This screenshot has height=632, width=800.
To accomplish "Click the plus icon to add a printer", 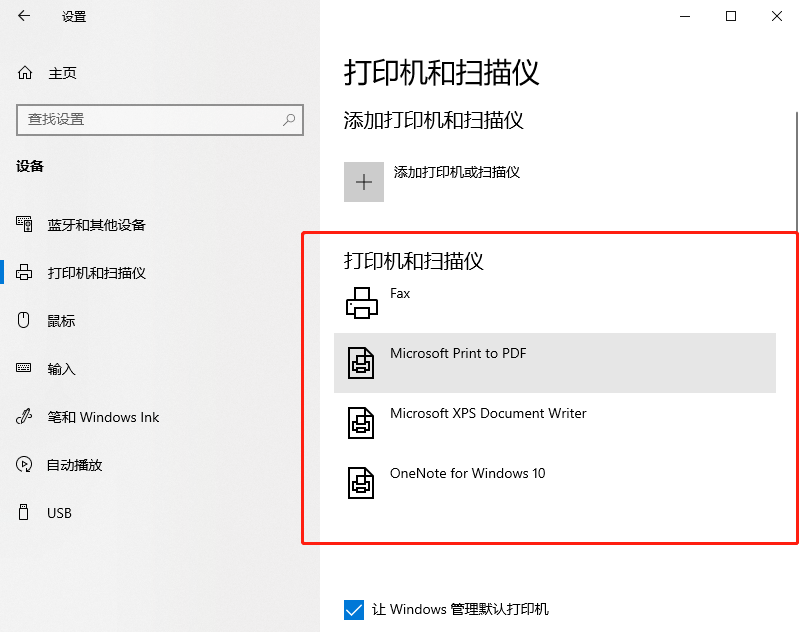I will point(364,182).
